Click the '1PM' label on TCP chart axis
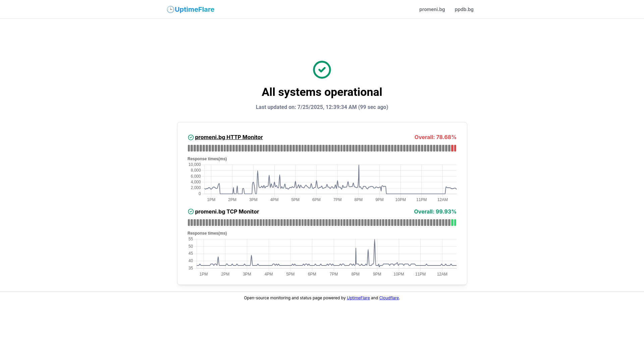This screenshot has height=362, width=644. [204, 274]
